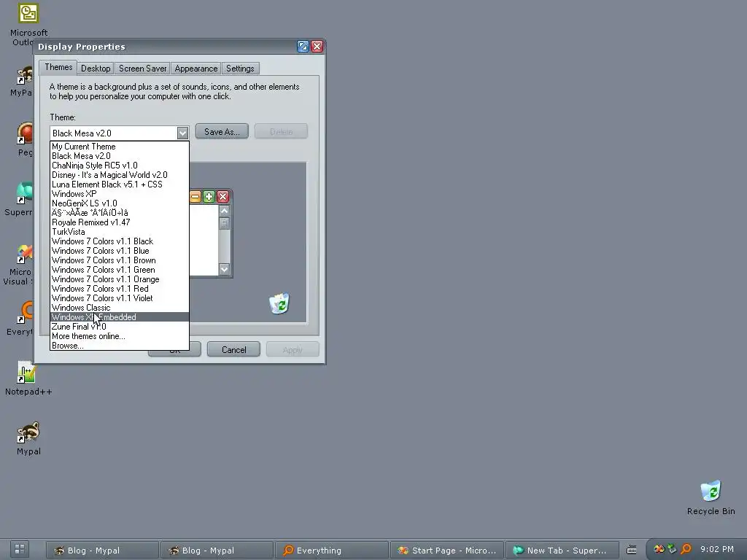The height and width of the screenshot is (560, 747).
Task: Select the TurkVista theme entry
Action: pos(120,232)
